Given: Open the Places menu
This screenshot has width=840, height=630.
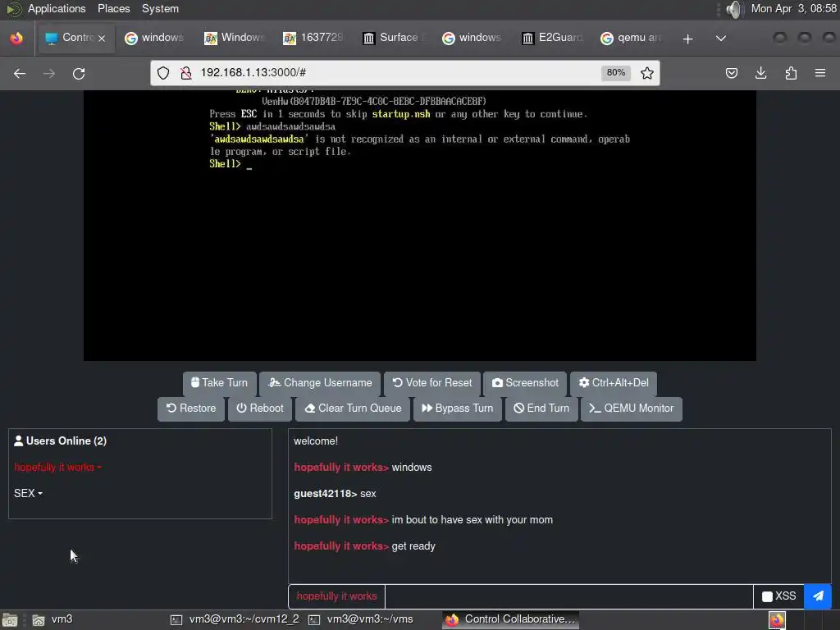Looking at the screenshot, I should coord(113,8).
